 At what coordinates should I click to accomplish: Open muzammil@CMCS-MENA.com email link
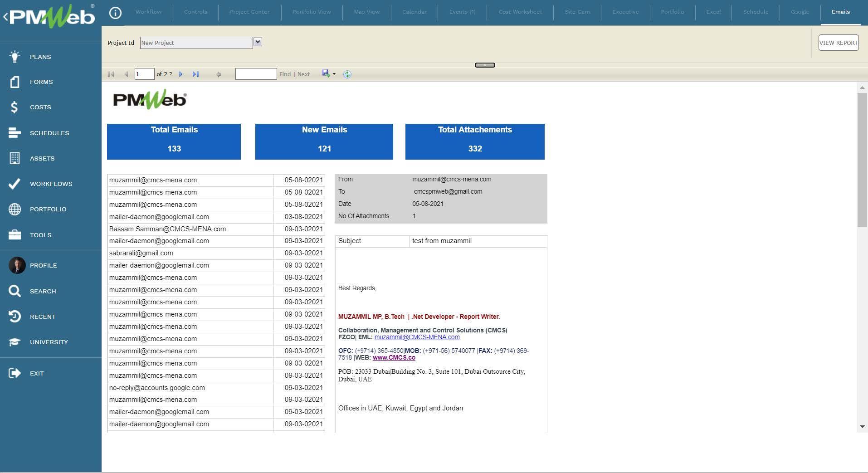coord(417,337)
